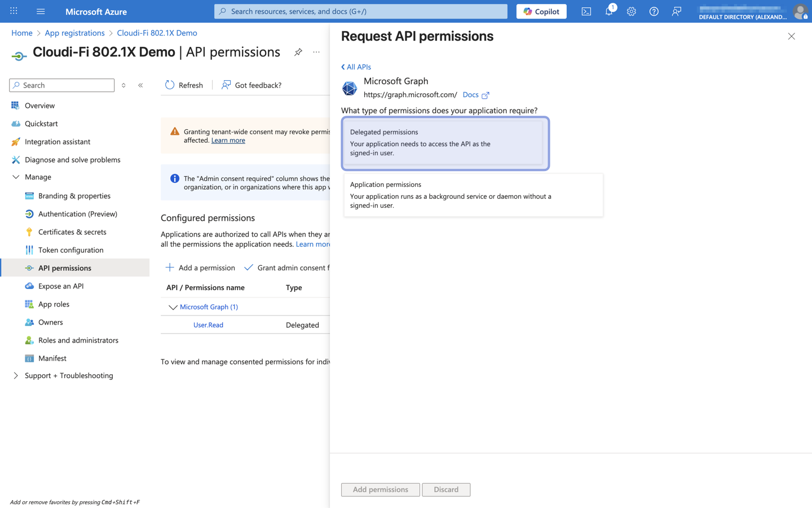Open the portal hamburger menu
812x508 pixels.
tap(41, 11)
